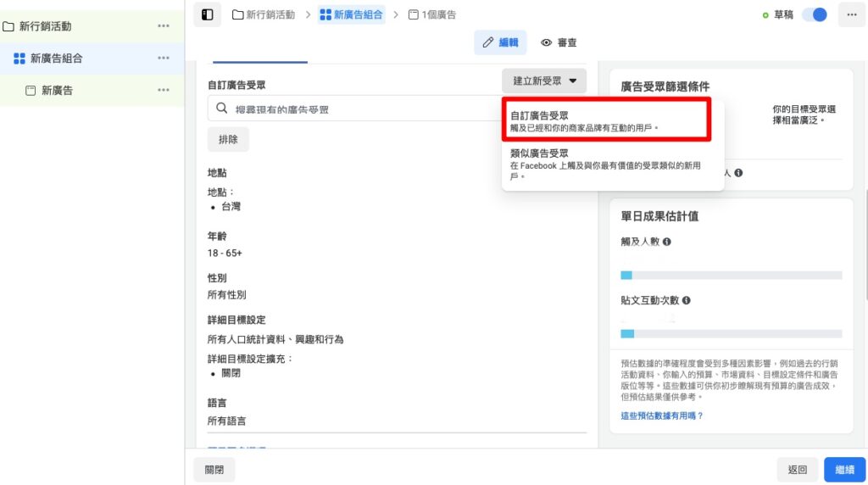Click the 廣告受眾篩選條件 heading
Image resolution: width=868 pixels, height=485 pixels.
click(x=665, y=86)
